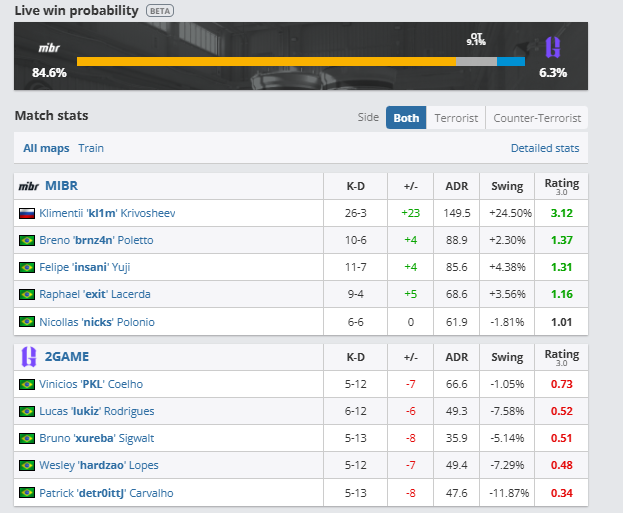Image resolution: width=623 pixels, height=513 pixels.
Task: Switch to the Train map tab
Action: pyautogui.click(x=91, y=148)
